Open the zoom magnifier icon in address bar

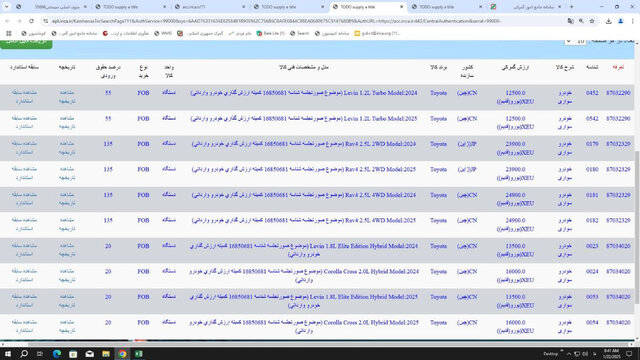click(x=581, y=21)
